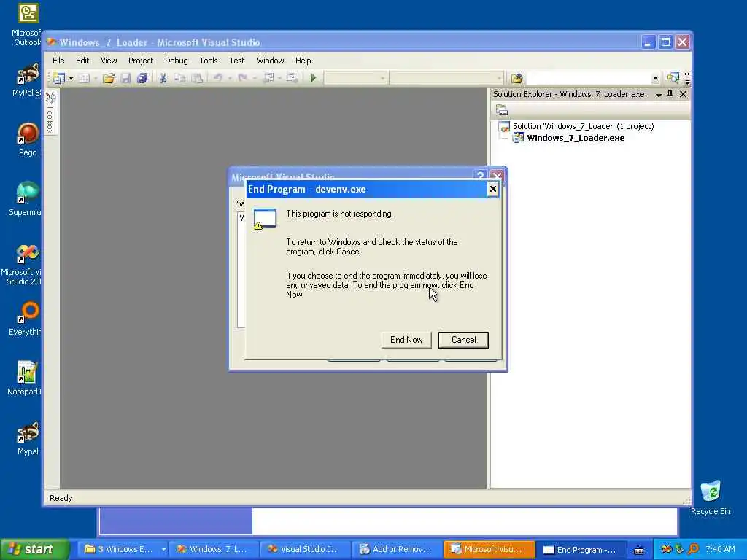Viewport: 747px width, 560px height.
Task: Open the File menu
Action: tap(58, 61)
